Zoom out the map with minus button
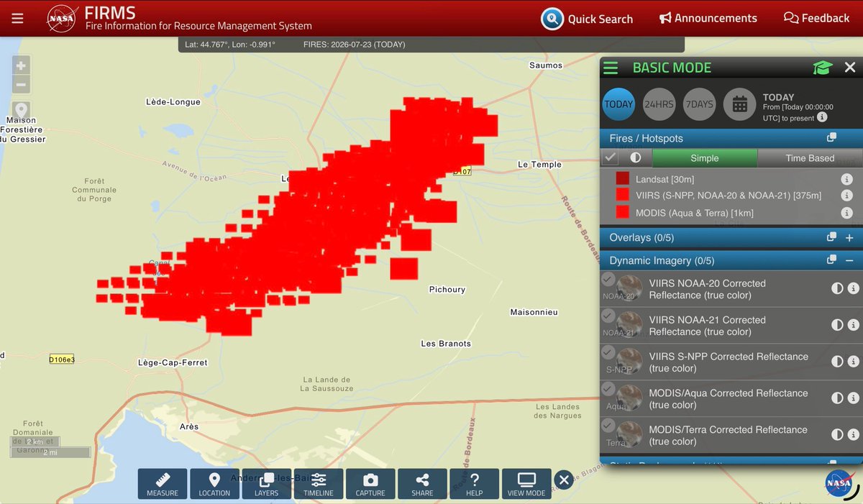 [21, 84]
